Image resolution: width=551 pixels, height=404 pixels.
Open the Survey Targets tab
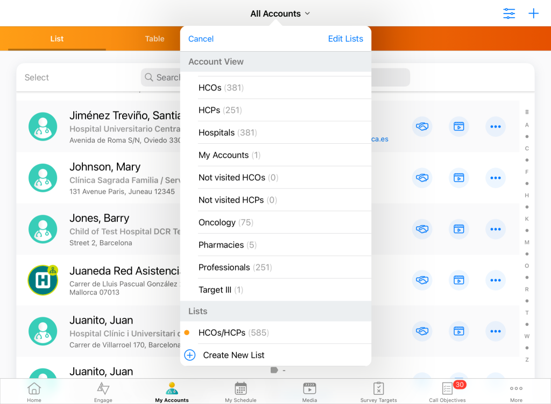coord(378,392)
